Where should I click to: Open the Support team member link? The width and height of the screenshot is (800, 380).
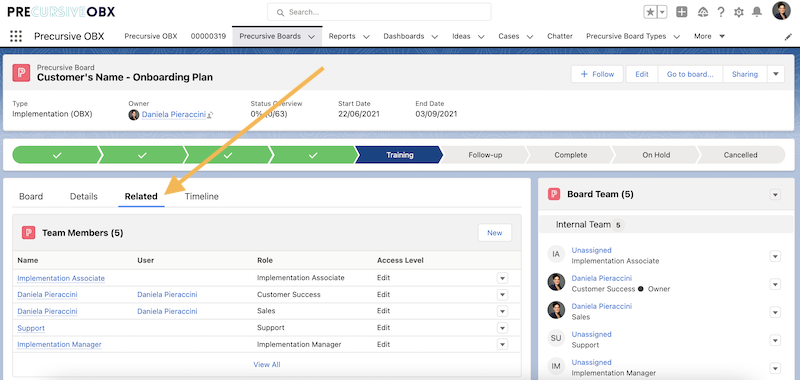(x=31, y=328)
